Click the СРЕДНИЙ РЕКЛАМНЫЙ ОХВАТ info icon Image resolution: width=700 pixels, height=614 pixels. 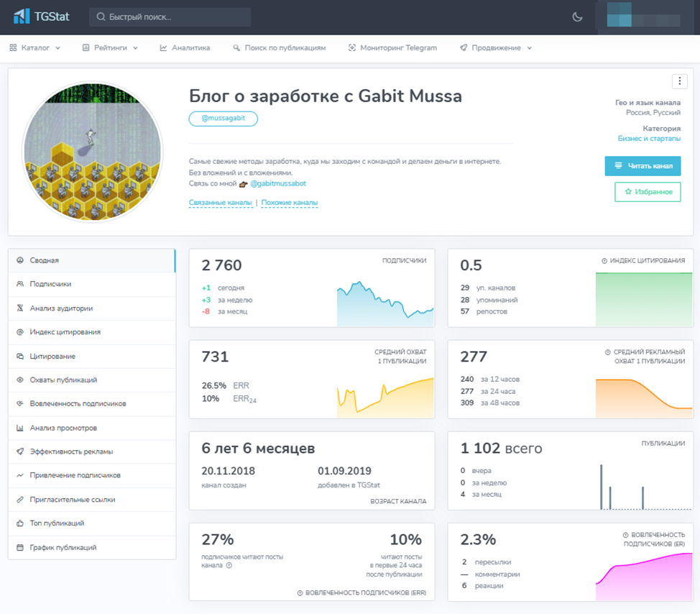pyautogui.click(x=607, y=352)
